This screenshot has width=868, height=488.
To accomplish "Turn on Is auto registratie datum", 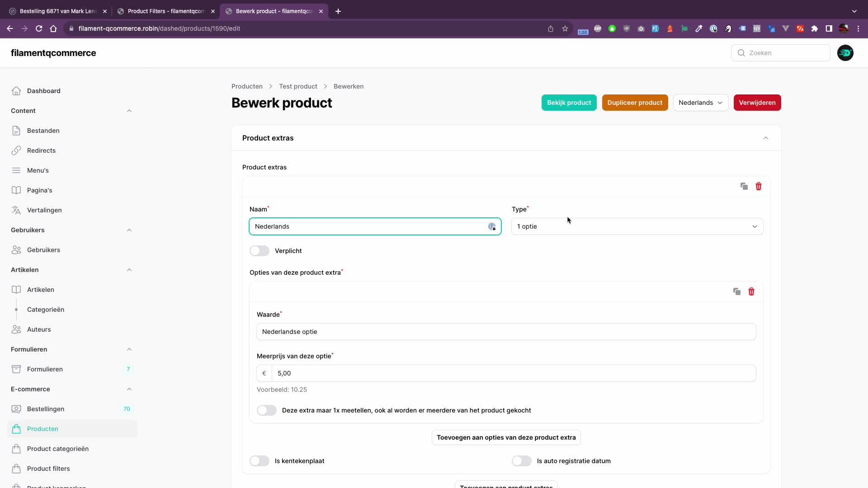I will click(522, 461).
